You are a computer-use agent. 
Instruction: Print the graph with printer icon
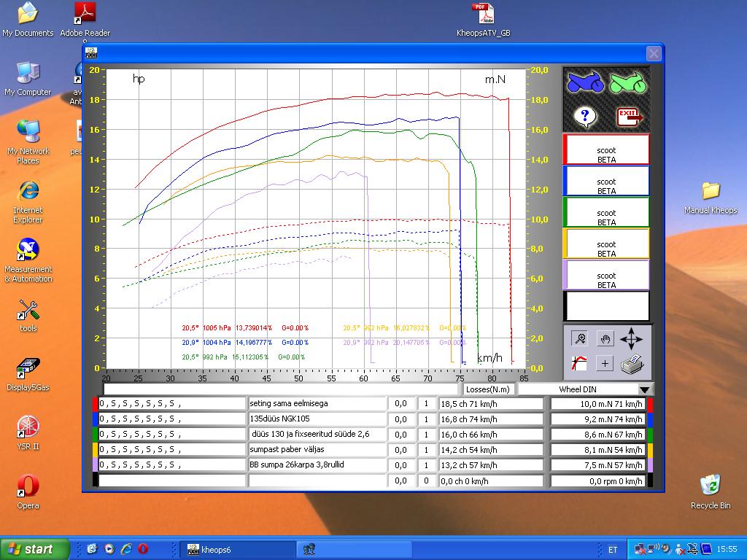point(632,364)
